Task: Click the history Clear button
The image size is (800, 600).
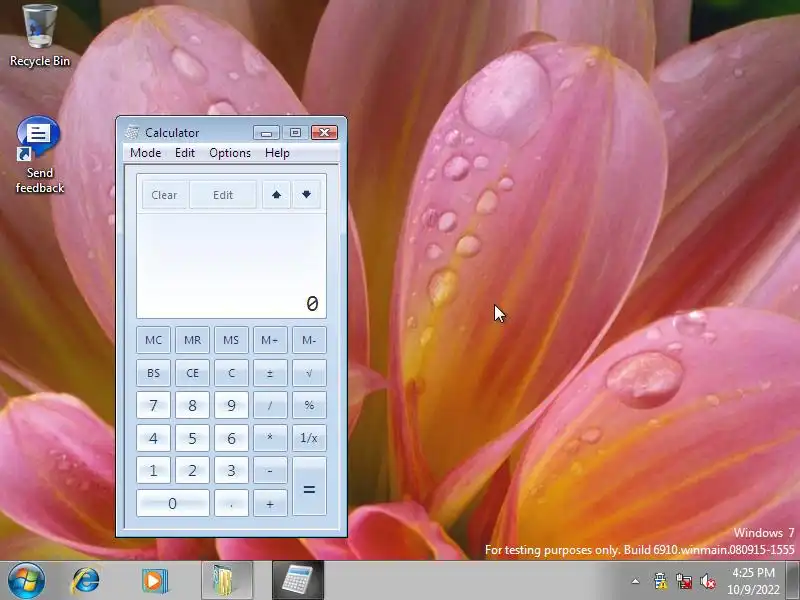Action: 164,195
